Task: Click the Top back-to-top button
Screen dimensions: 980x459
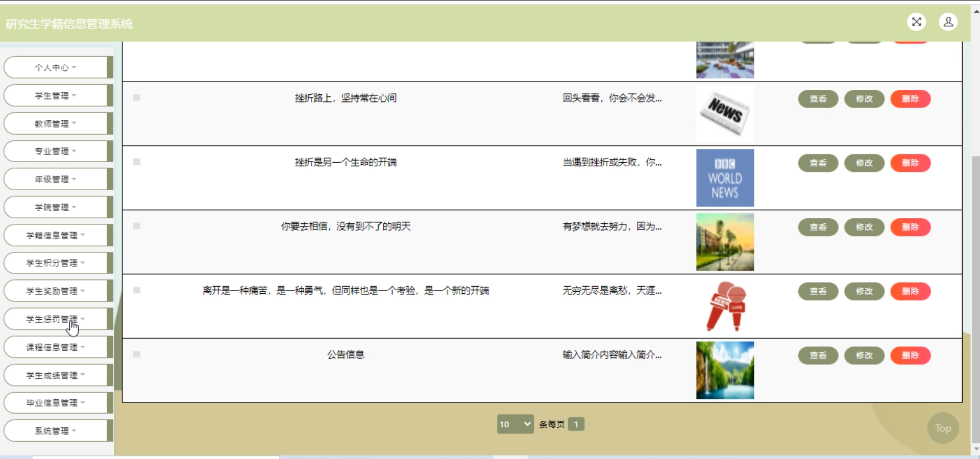Action: [x=943, y=428]
